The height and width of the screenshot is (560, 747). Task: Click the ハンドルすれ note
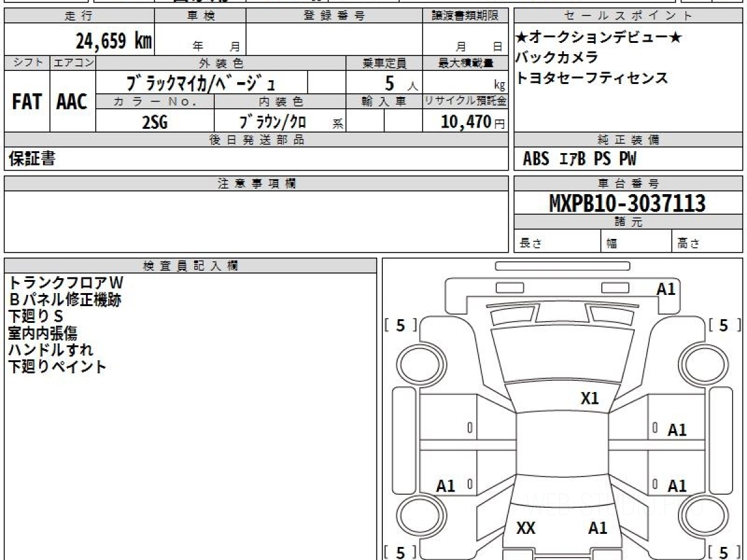click(51, 350)
